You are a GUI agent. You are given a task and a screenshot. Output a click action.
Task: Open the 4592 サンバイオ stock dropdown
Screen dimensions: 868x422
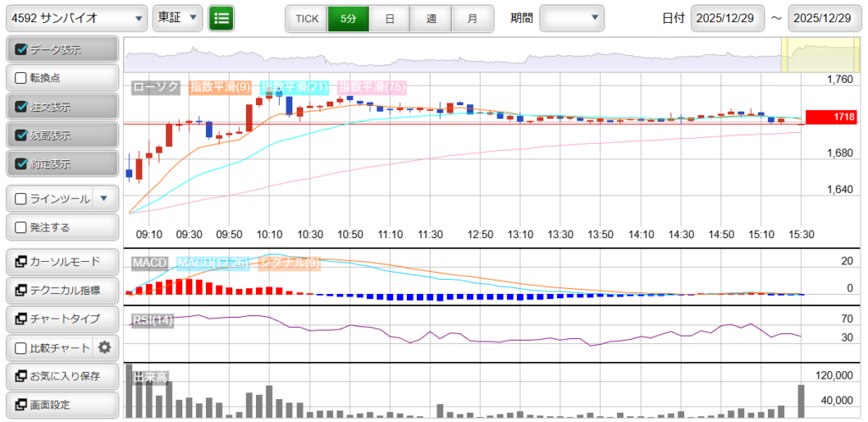[x=76, y=18]
